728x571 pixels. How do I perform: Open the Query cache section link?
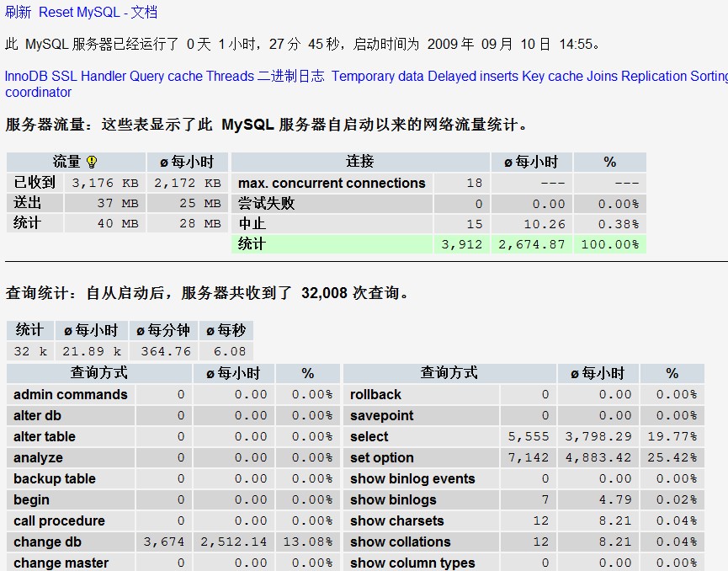pyautogui.click(x=166, y=76)
